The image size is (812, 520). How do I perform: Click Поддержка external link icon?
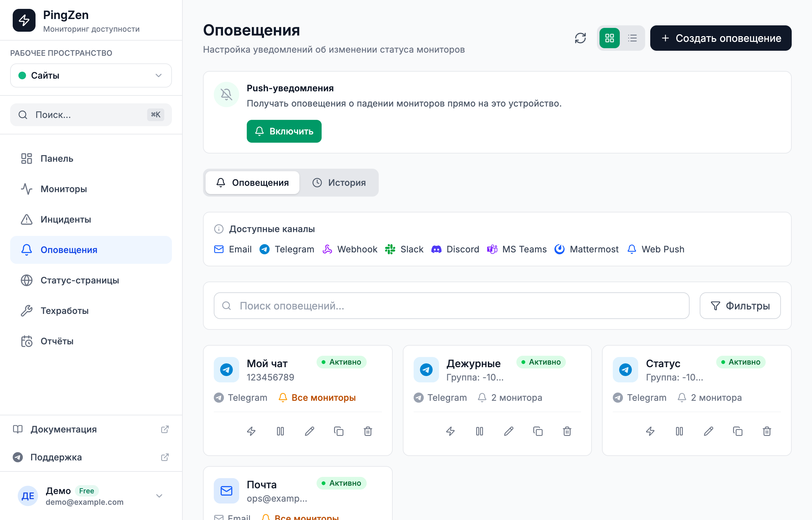point(165,457)
